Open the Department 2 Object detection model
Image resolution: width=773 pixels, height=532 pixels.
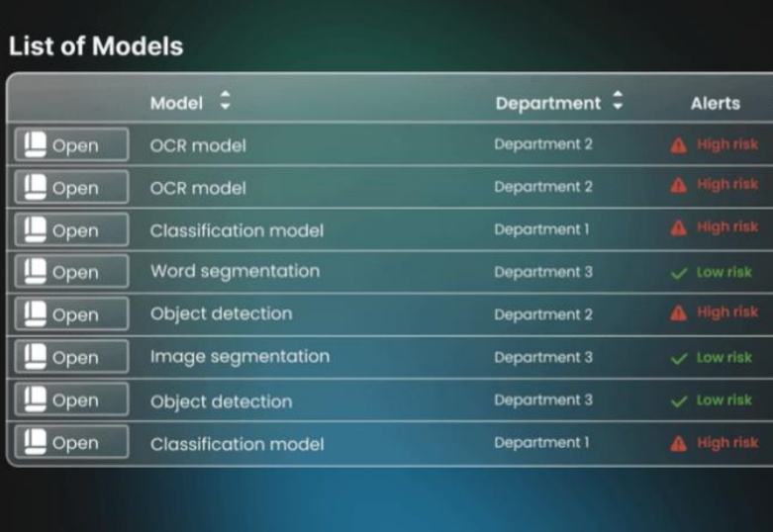pyautogui.click(x=72, y=314)
